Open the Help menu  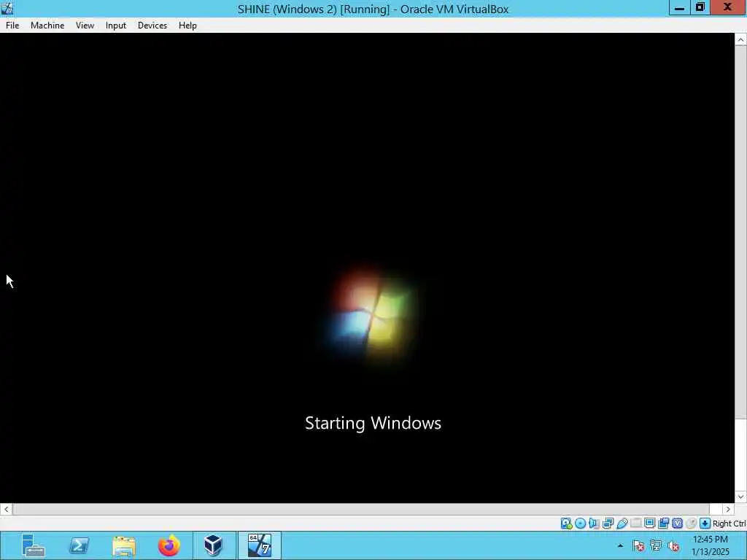(187, 26)
